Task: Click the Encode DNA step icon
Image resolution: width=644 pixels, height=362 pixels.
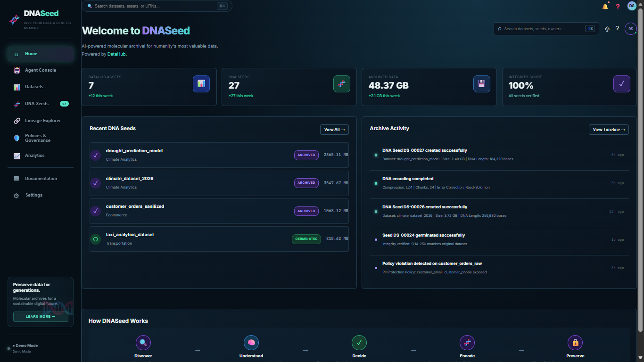Action: click(x=467, y=343)
